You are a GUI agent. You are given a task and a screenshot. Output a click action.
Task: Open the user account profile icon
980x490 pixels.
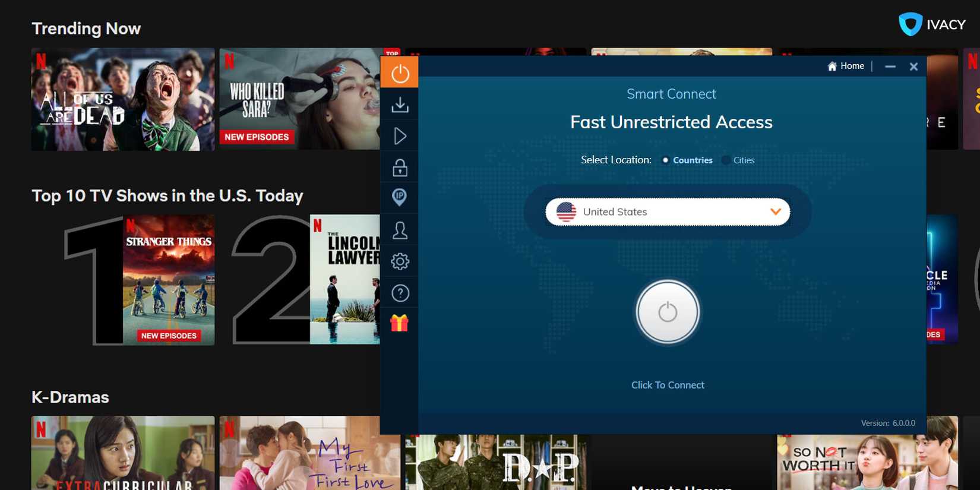click(x=400, y=230)
